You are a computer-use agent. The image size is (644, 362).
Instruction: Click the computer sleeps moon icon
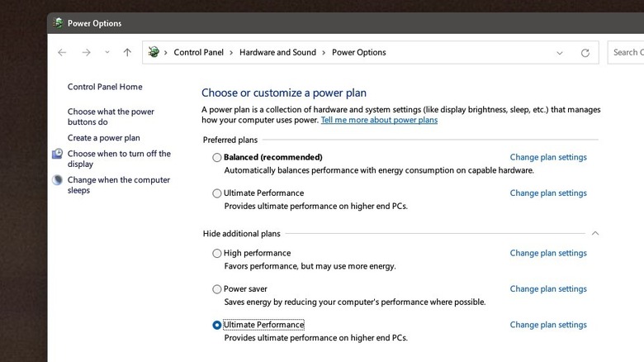point(58,180)
